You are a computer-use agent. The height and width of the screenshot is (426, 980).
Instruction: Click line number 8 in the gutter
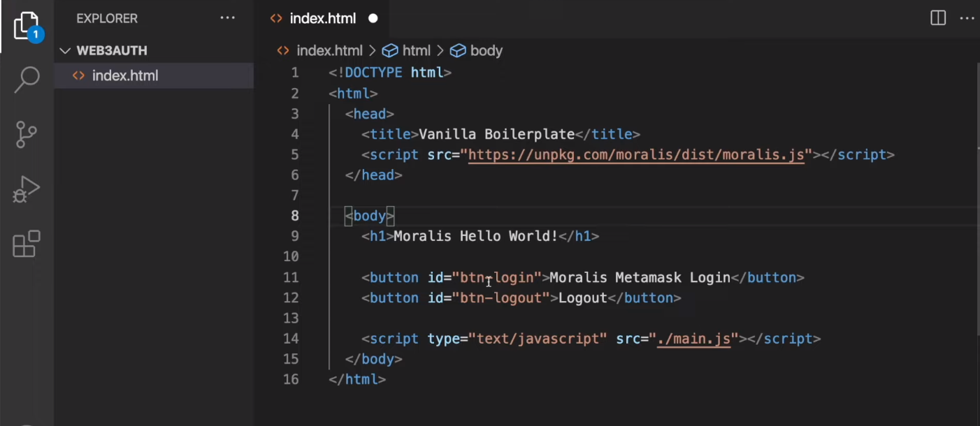tap(295, 216)
